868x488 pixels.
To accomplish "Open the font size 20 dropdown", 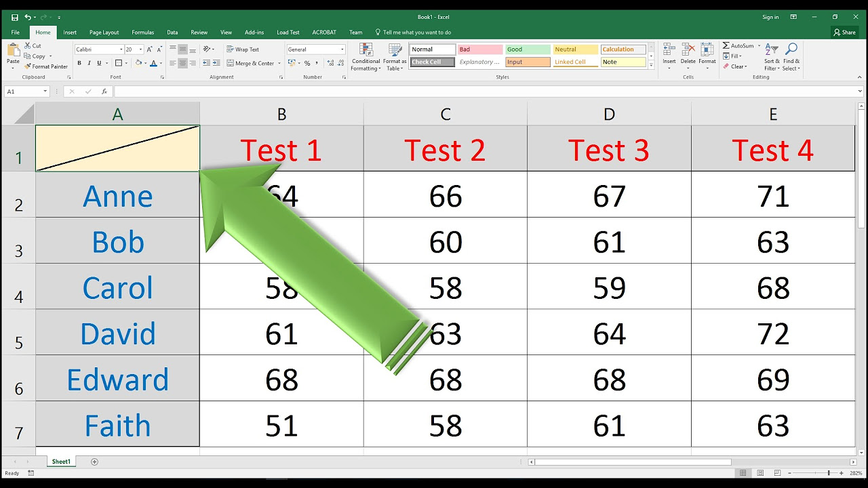I will point(141,49).
